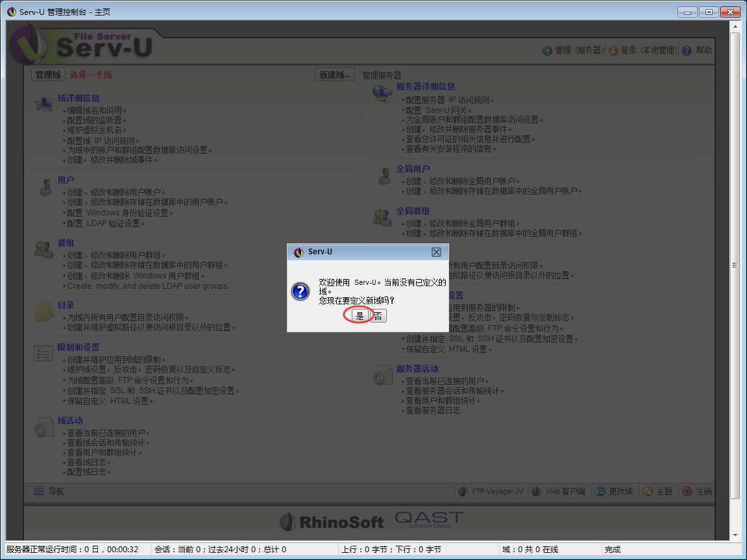Click the user icon beside 全局用户
Viewport: 747px width, 560px height.
click(x=384, y=176)
